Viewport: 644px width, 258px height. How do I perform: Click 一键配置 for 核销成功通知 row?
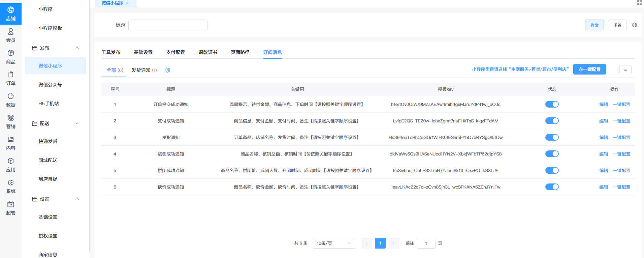(621, 154)
